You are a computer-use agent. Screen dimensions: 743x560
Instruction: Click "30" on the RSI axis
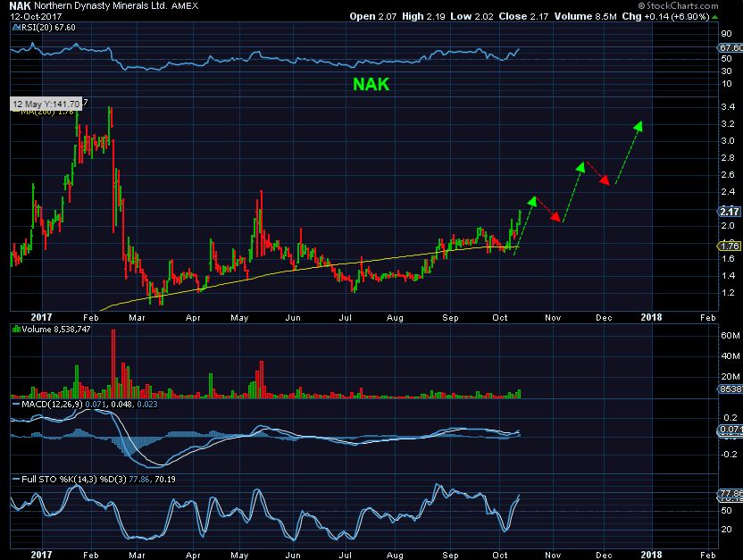[726, 71]
